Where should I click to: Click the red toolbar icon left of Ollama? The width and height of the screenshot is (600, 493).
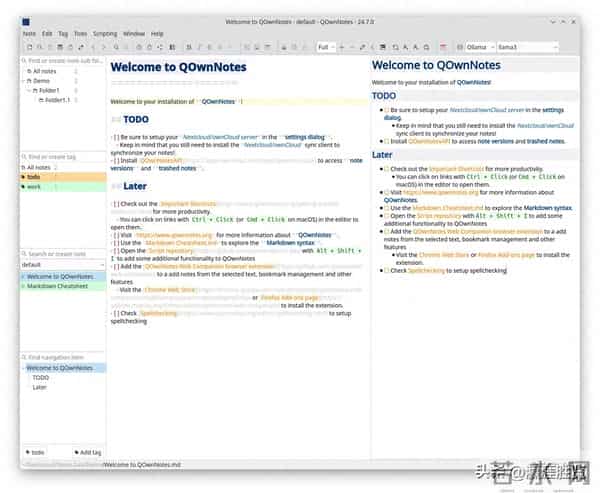444,47
